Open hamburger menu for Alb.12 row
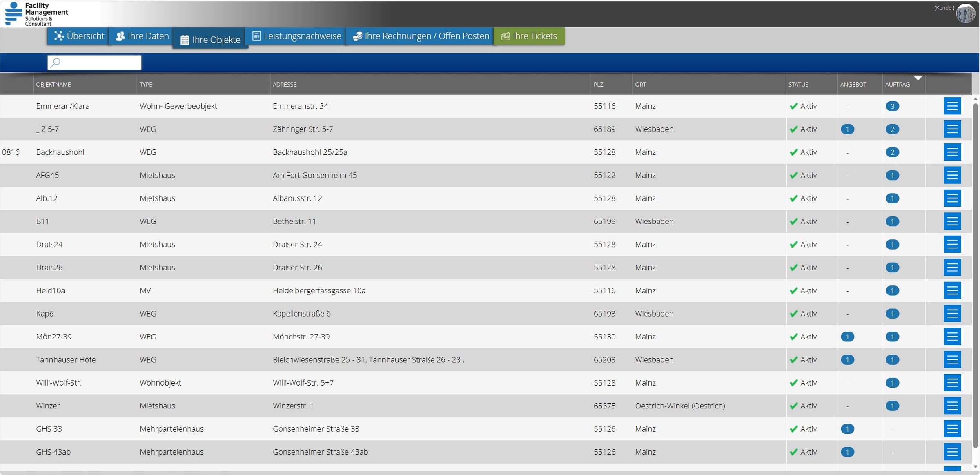Screen dimensions: 980x475 coord(952,198)
